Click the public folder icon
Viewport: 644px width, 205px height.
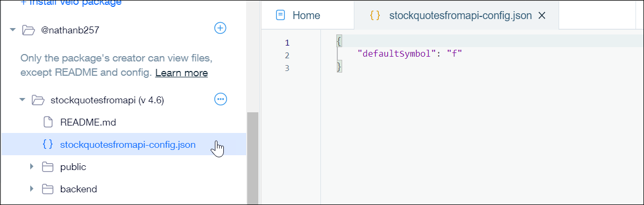tap(48, 167)
